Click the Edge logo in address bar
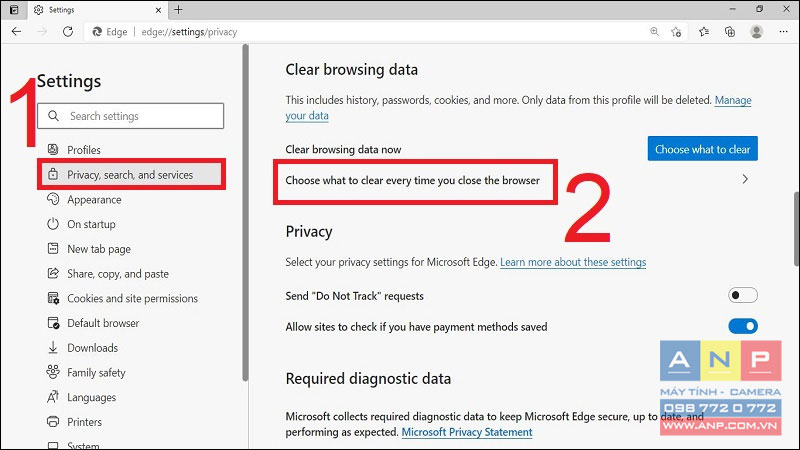This screenshot has height=450, width=800. pos(96,32)
